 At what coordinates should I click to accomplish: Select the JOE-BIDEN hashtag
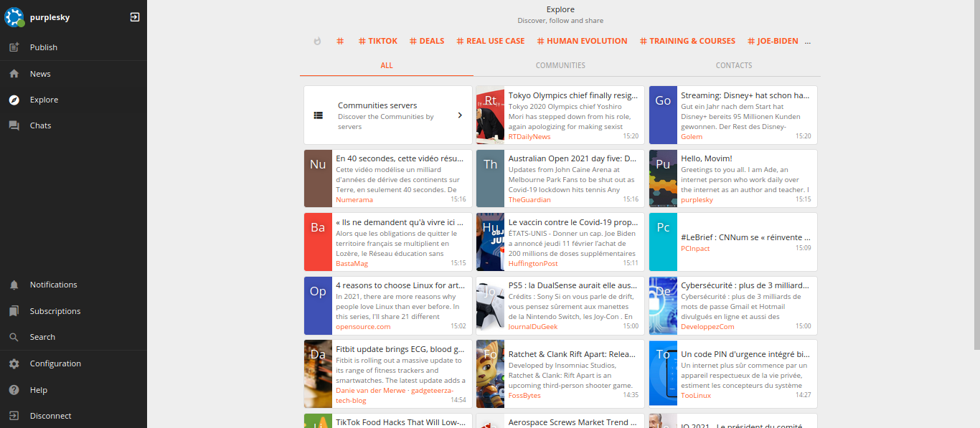[x=773, y=41]
